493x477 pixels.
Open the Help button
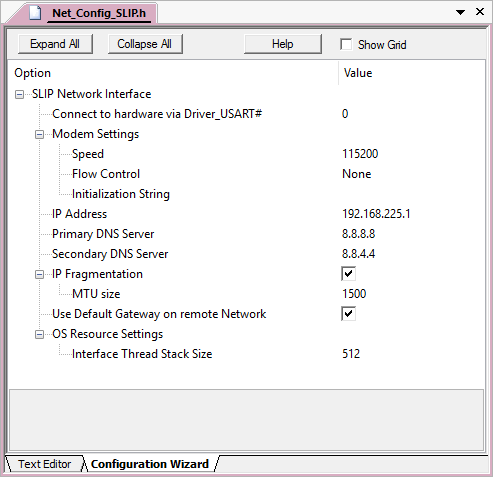(283, 44)
